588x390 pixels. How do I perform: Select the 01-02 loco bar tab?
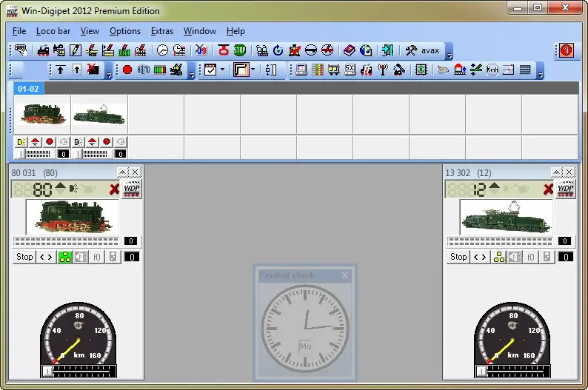(x=28, y=89)
